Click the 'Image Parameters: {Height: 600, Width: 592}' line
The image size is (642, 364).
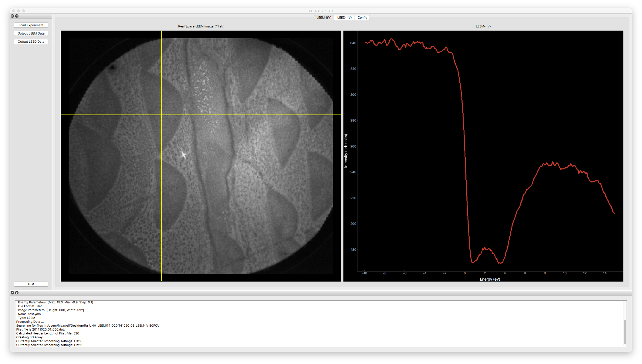pyautogui.click(x=51, y=310)
